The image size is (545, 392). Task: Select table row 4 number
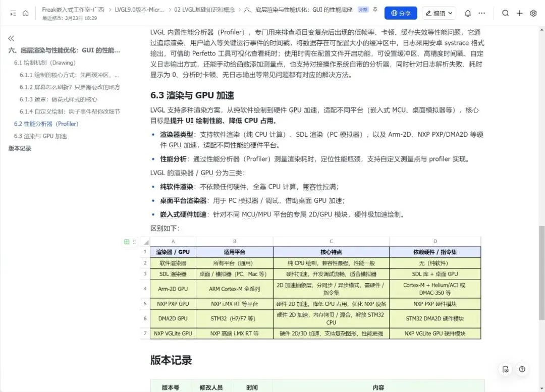[x=145, y=289]
